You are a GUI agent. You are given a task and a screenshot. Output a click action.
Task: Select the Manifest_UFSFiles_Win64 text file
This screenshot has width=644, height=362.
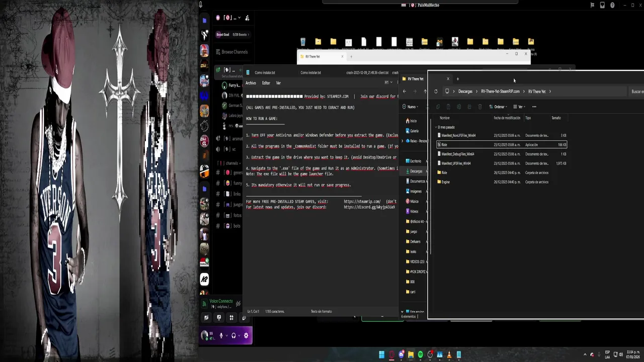coord(502,163)
